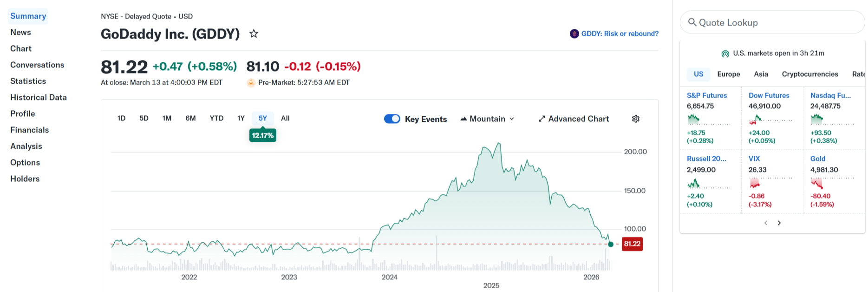Select the 5D chart range
The image size is (868, 292).
click(x=144, y=119)
